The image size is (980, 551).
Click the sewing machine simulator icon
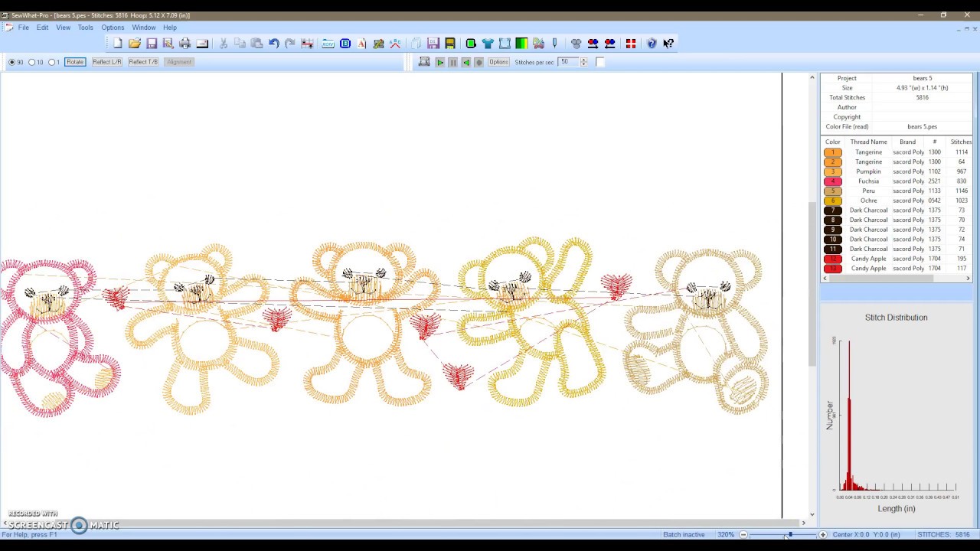[x=424, y=62]
